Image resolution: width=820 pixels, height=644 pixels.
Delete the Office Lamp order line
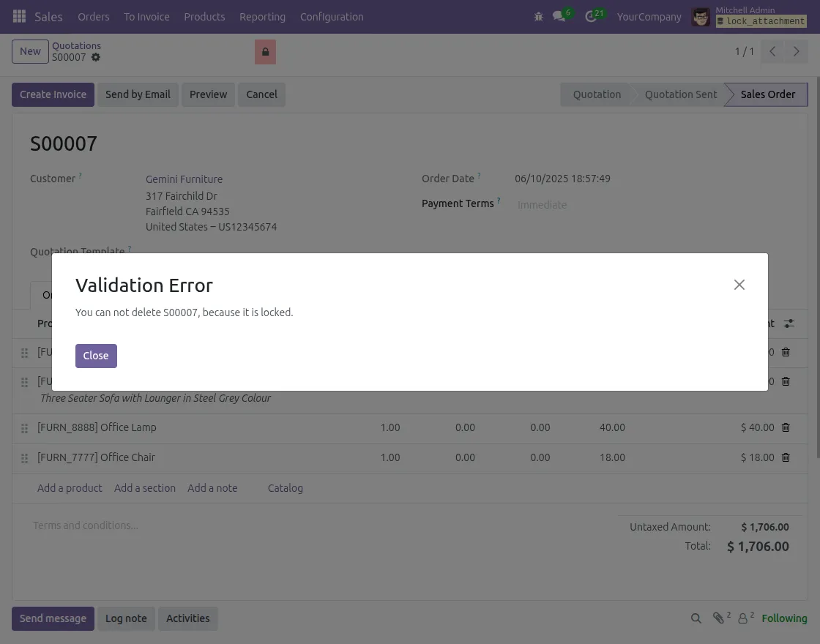[x=786, y=427]
